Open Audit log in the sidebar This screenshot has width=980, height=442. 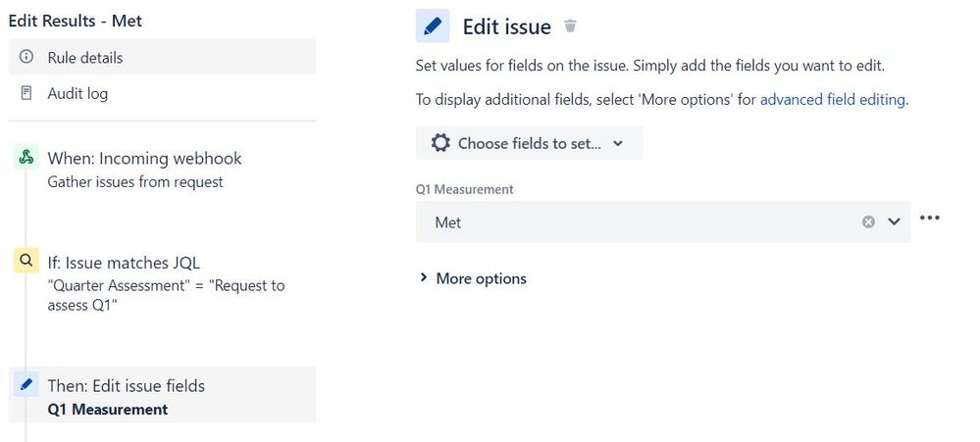click(78, 93)
